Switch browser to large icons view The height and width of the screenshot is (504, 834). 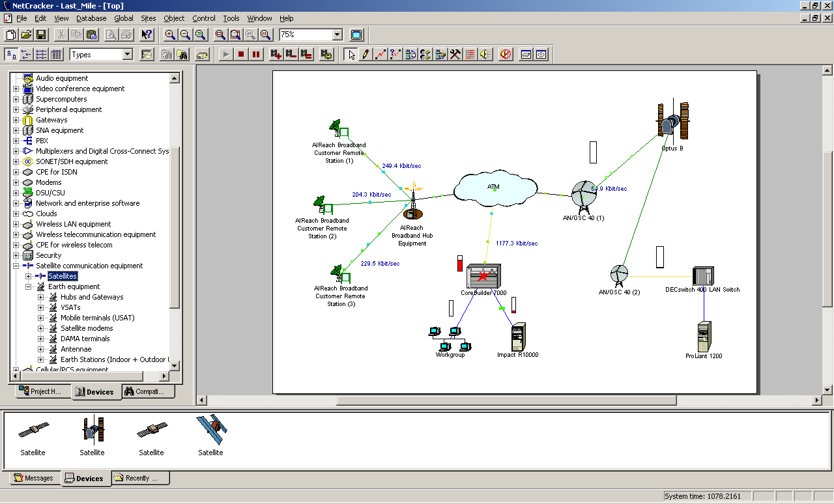[11, 55]
